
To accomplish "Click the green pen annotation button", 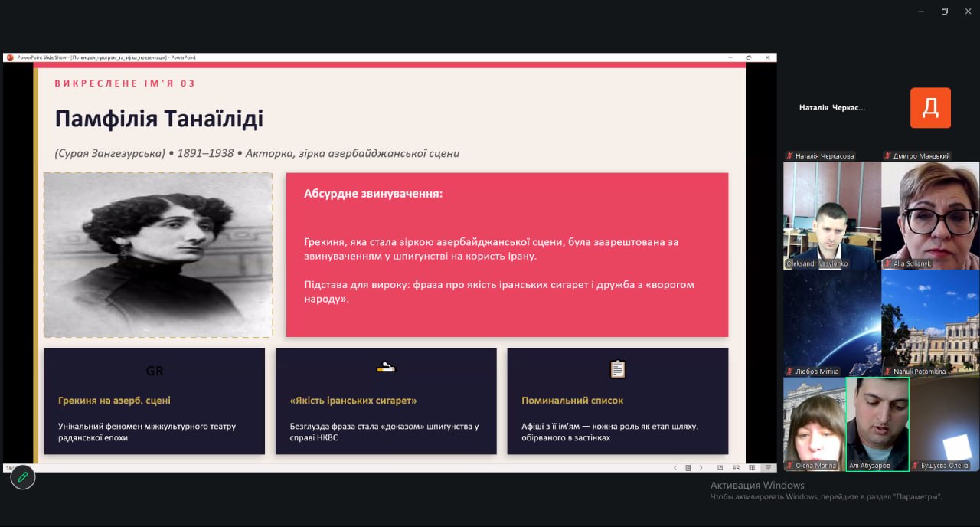I will click(23, 477).
